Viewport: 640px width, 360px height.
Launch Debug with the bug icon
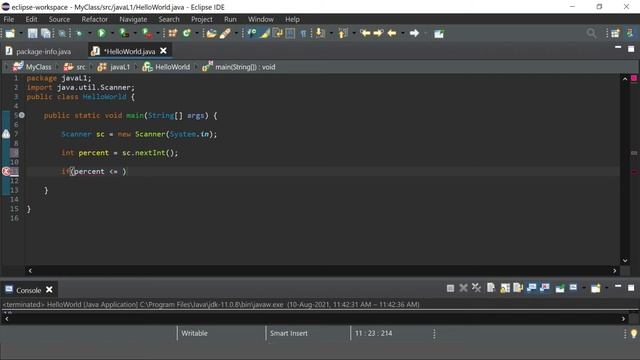[x=78, y=33]
